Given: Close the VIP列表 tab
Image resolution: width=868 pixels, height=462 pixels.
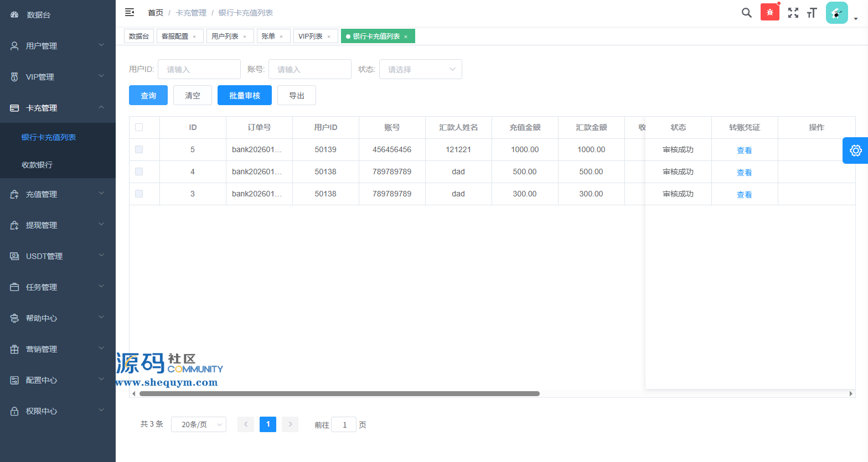Looking at the screenshot, I should 329,37.
